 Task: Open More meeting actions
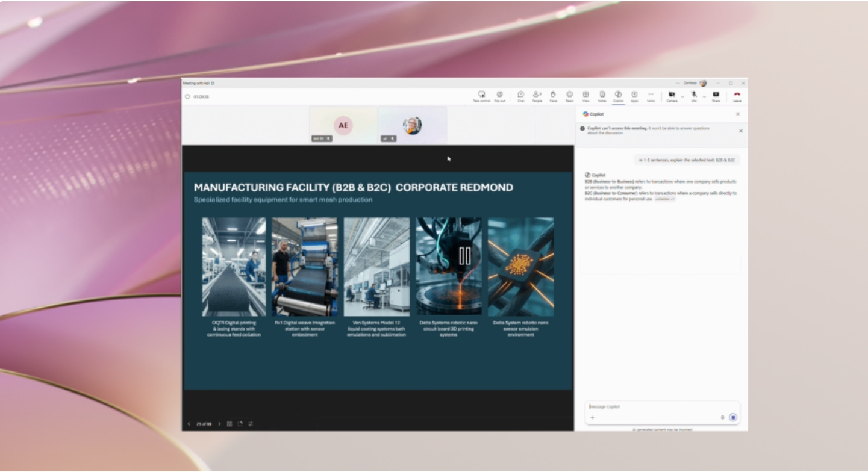pos(651,96)
